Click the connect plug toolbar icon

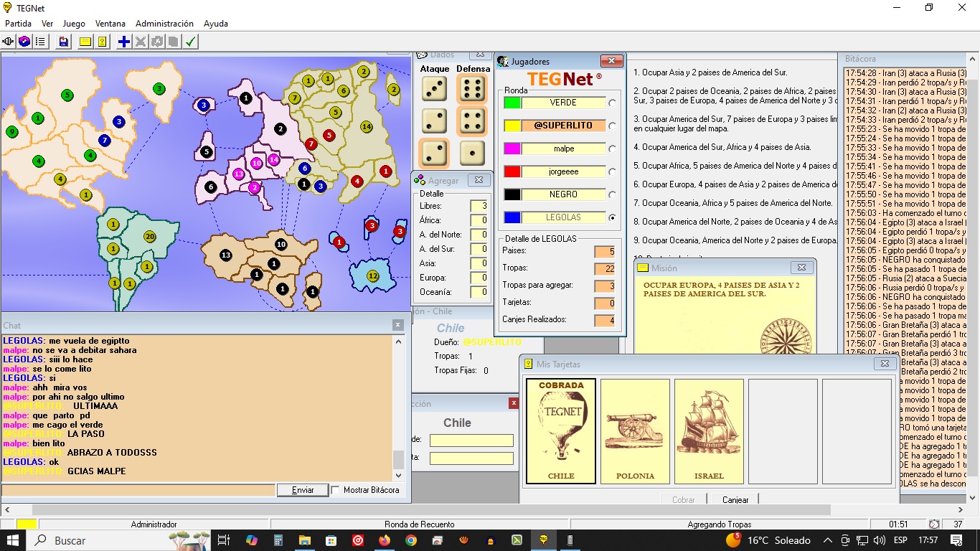point(9,42)
